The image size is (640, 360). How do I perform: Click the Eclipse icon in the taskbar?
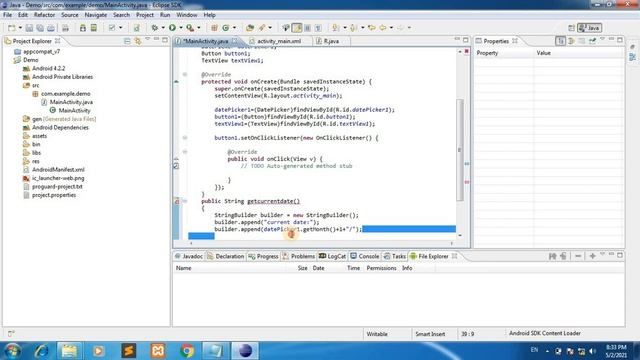245,351
